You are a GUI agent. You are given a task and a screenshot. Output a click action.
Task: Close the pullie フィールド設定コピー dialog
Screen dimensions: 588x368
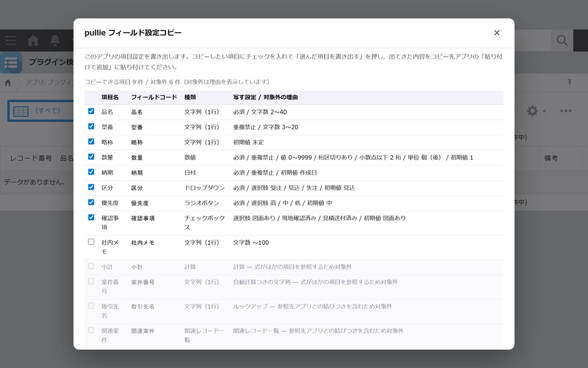click(x=497, y=33)
